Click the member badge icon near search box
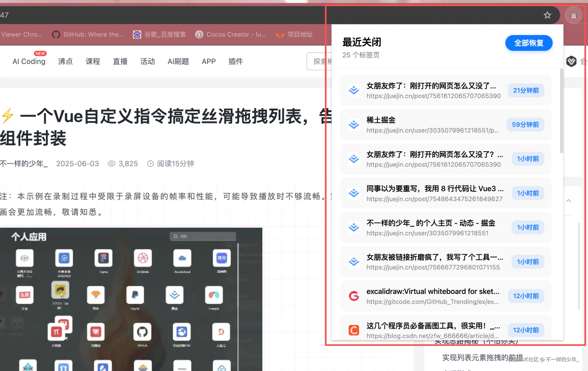The width and height of the screenshot is (588, 371). pyautogui.click(x=571, y=61)
